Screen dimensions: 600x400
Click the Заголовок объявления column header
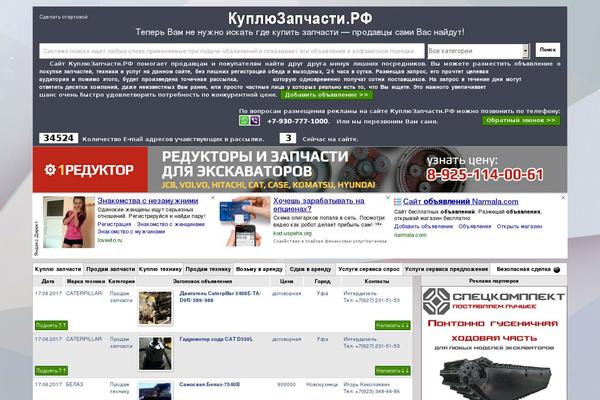tap(202, 281)
